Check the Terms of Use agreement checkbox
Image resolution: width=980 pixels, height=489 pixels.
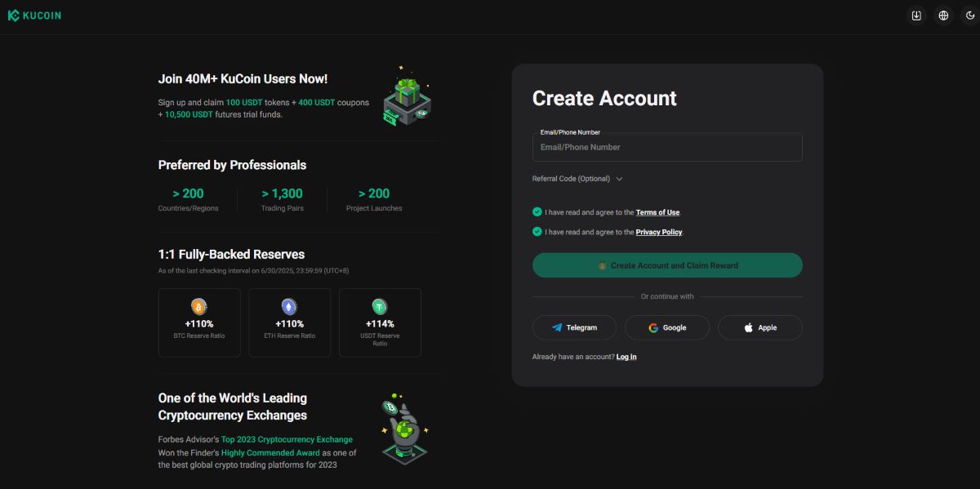537,212
